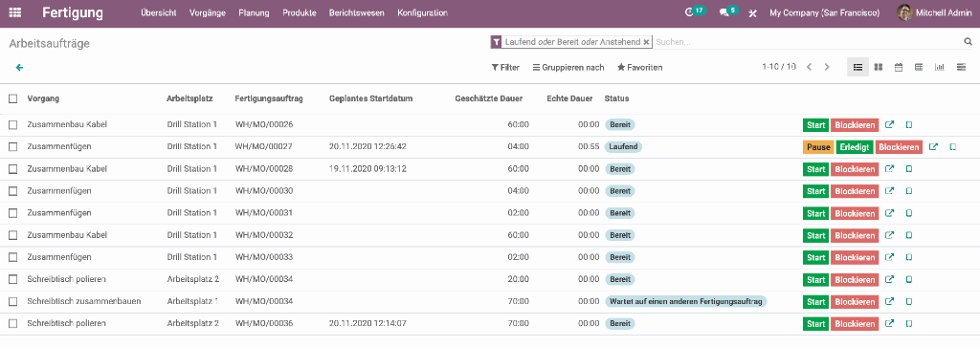This screenshot has height=347, width=980.
Task: Go to next page of records
Action: pyautogui.click(x=827, y=67)
